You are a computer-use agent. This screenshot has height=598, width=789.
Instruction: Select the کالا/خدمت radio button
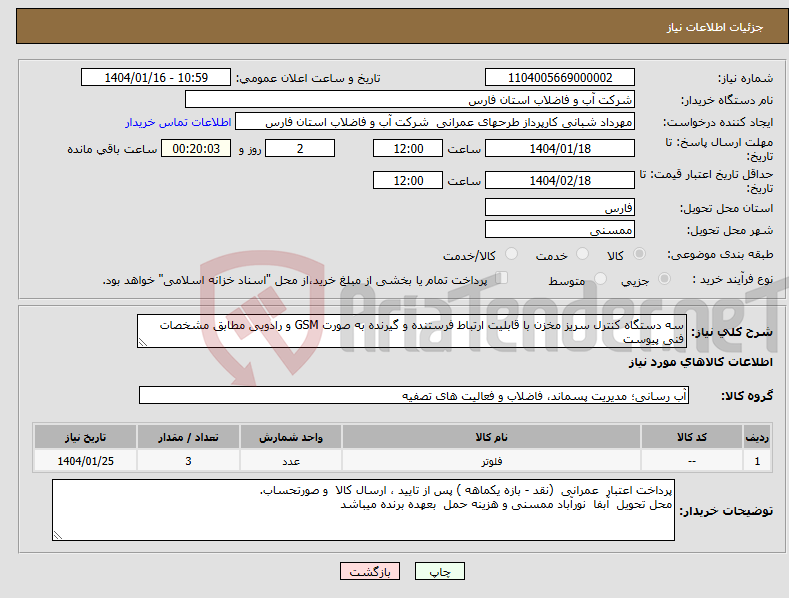tap(511, 254)
